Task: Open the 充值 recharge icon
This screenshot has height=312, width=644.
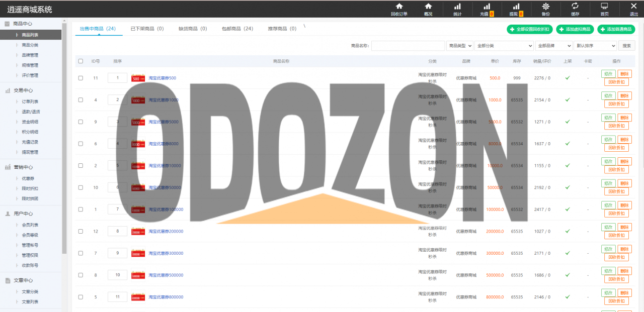Action: click(x=487, y=9)
